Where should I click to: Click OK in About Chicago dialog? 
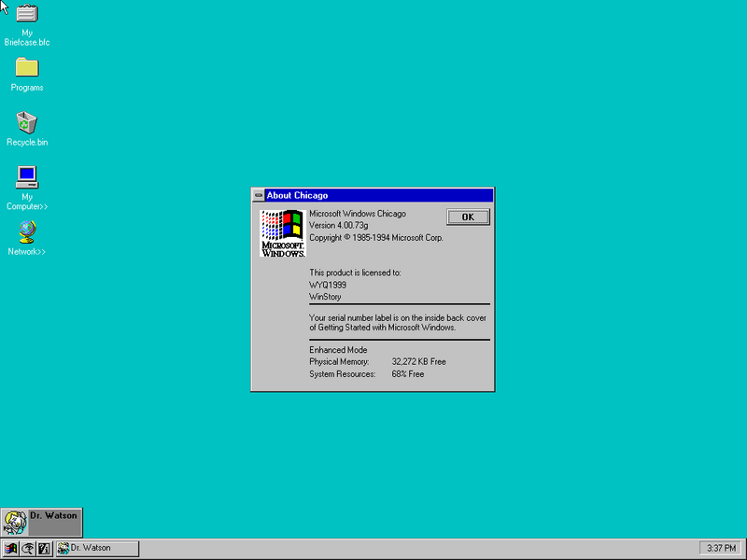pyautogui.click(x=468, y=217)
